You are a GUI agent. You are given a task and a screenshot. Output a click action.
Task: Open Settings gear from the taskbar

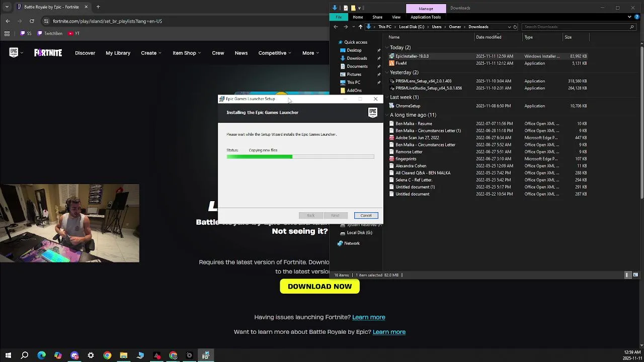[x=91, y=355]
